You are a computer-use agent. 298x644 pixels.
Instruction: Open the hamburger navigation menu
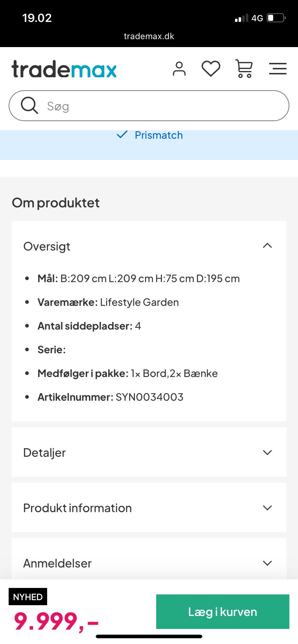277,69
